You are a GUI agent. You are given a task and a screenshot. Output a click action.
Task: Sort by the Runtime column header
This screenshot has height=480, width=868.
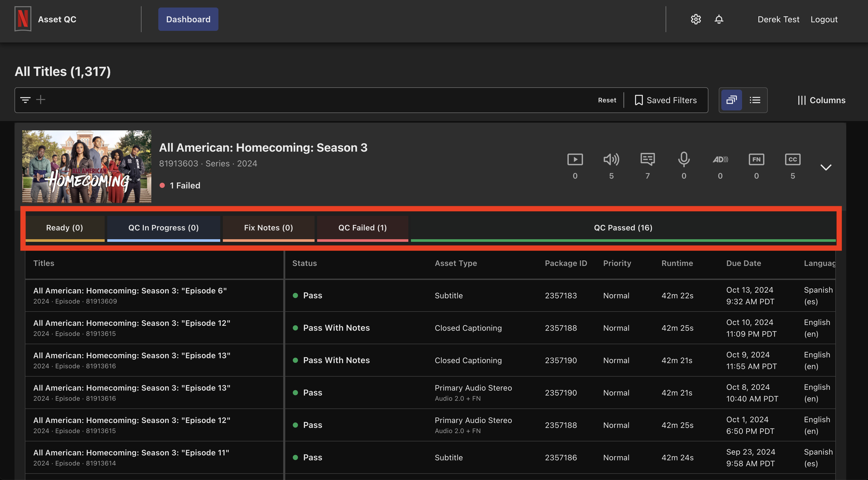677,263
